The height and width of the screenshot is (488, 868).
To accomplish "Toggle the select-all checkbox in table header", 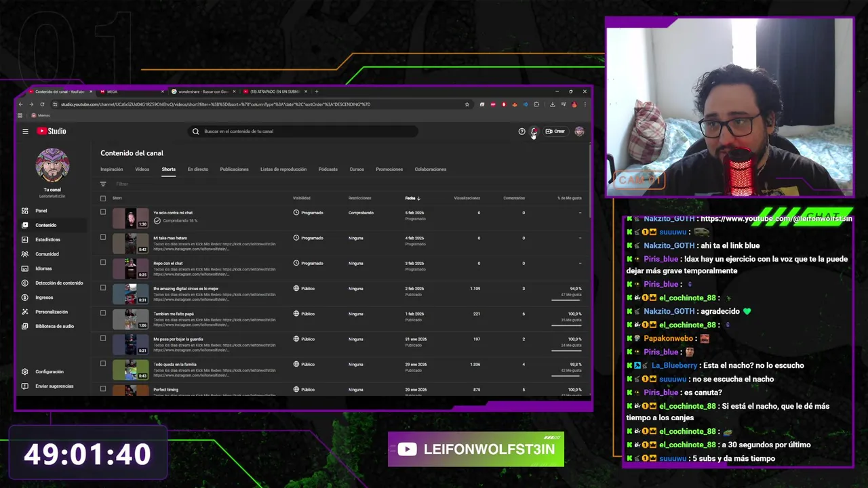I will (103, 199).
